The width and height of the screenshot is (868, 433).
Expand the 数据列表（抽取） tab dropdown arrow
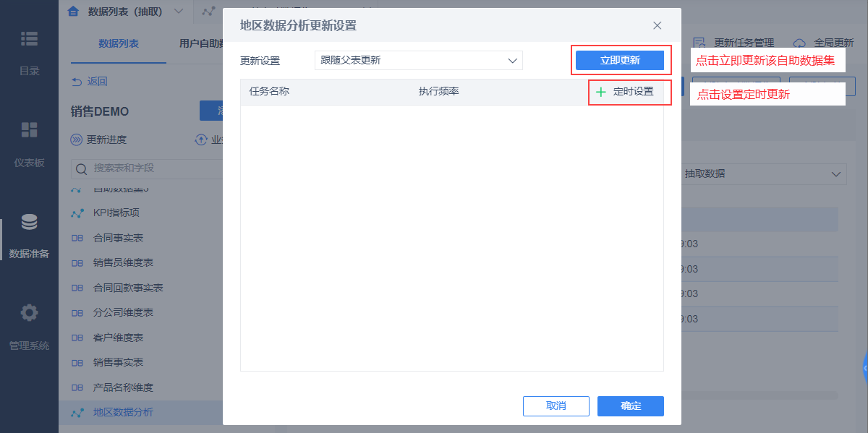(x=178, y=12)
